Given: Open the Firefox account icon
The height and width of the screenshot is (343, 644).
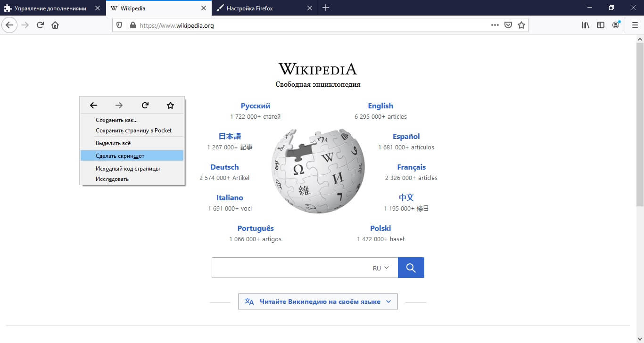Looking at the screenshot, I should tap(616, 25).
